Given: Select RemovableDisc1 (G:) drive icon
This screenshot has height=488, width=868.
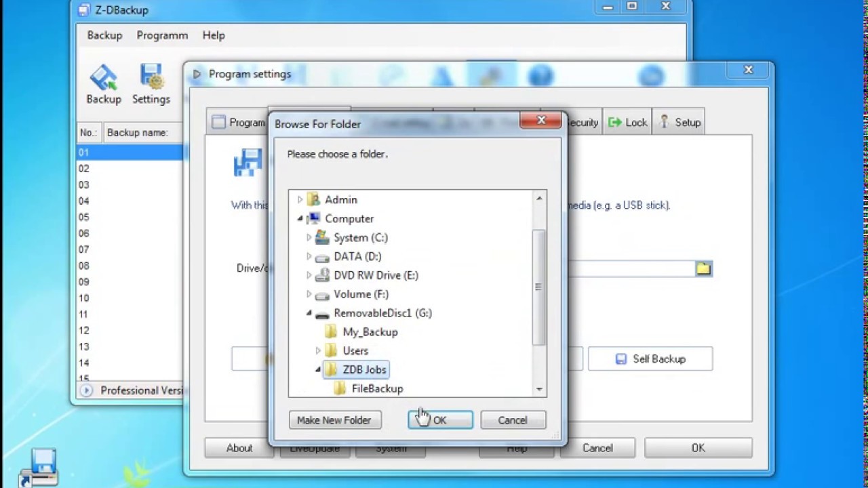Looking at the screenshot, I should pos(322,314).
